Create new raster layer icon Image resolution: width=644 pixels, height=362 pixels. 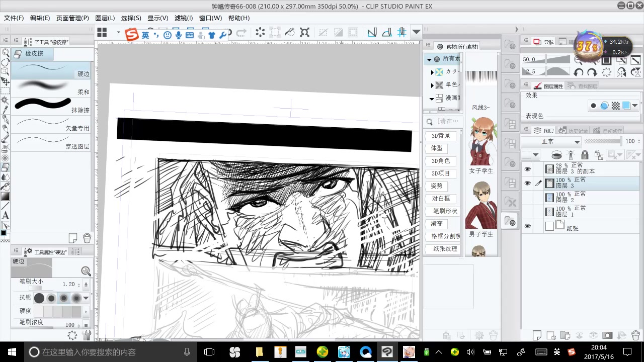pos(537,335)
